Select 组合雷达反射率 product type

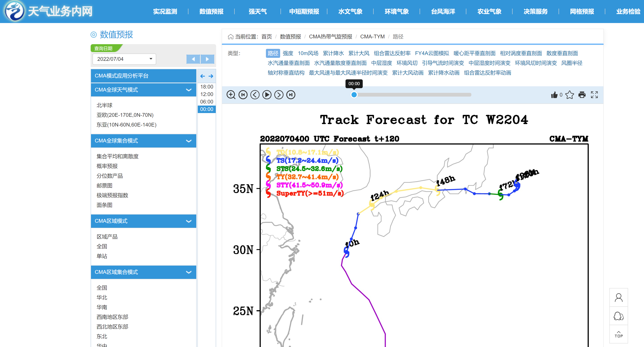[392, 53]
